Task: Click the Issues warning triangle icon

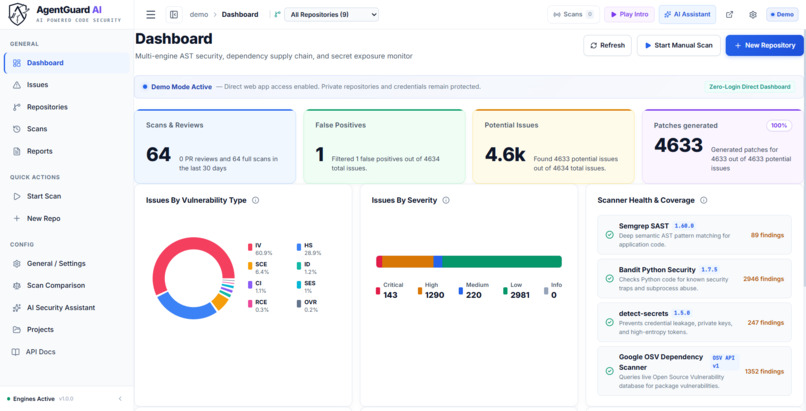Action: pos(16,85)
